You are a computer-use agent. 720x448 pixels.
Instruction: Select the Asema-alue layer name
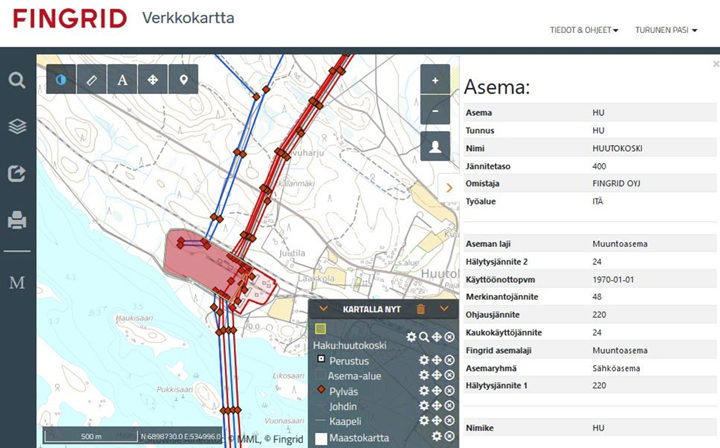(x=354, y=376)
